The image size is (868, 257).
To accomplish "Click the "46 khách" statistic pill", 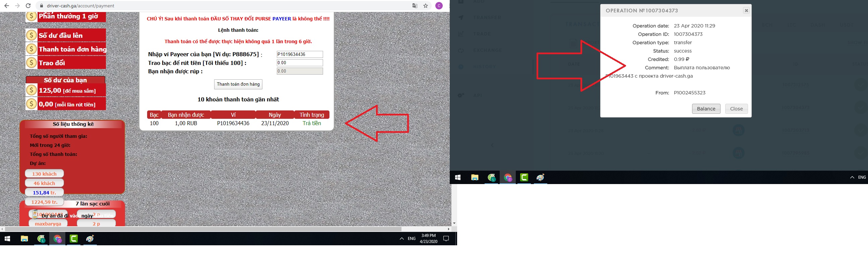I will click(44, 183).
